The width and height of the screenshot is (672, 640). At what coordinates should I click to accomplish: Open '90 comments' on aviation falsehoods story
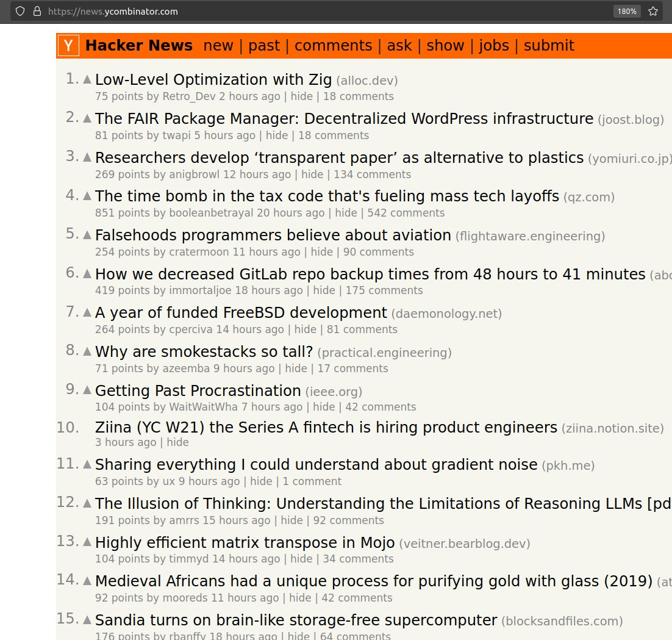pos(379,251)
